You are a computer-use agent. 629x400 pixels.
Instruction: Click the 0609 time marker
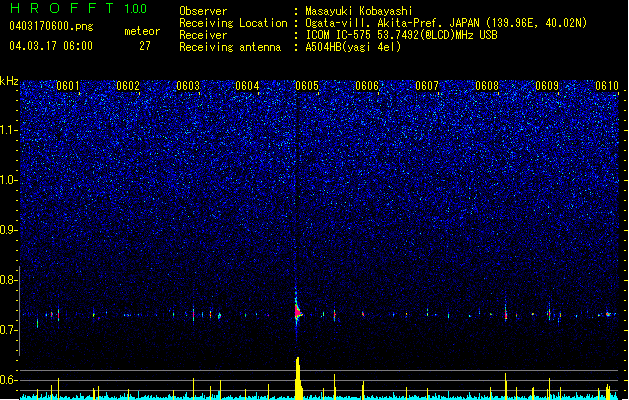coord(547,86)
